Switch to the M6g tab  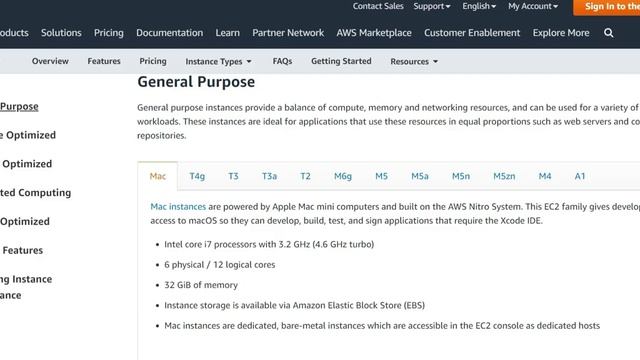click(342, 176)
